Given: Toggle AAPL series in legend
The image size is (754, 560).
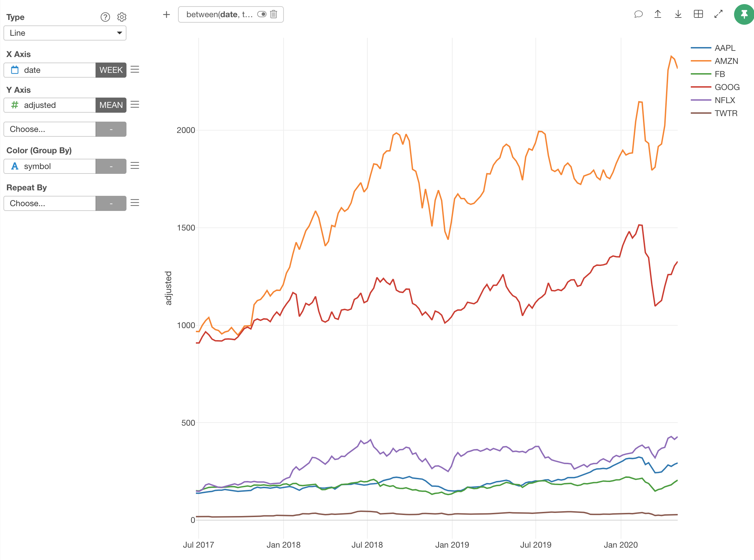Looking at the screenshot, I should click(x=713, y=48).
